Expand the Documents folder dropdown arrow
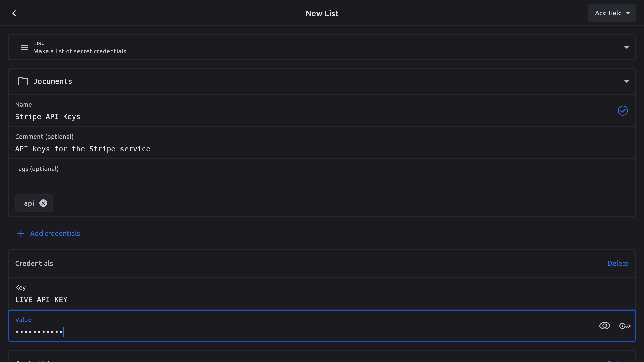Viewport: 644px width, 362px height. tap(627, 81)
